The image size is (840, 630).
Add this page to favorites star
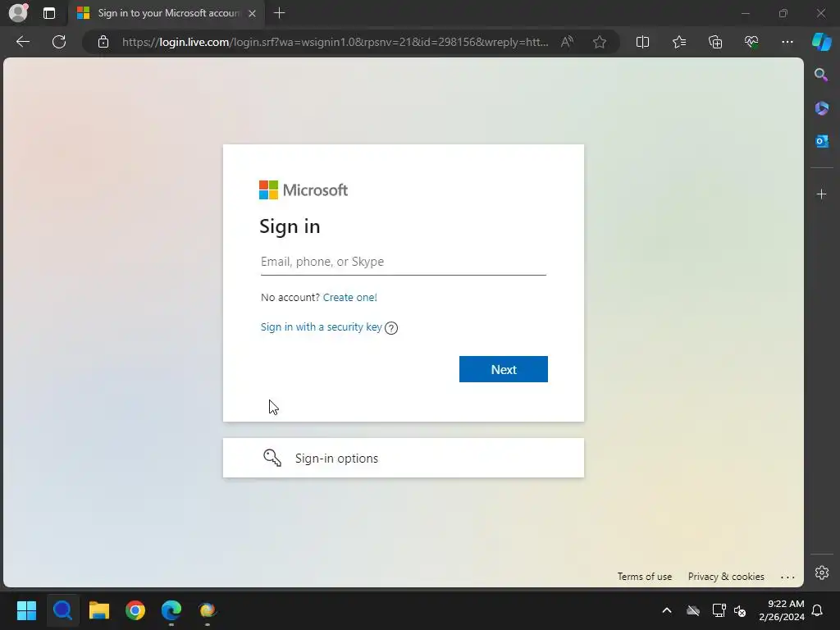[600, 42]
